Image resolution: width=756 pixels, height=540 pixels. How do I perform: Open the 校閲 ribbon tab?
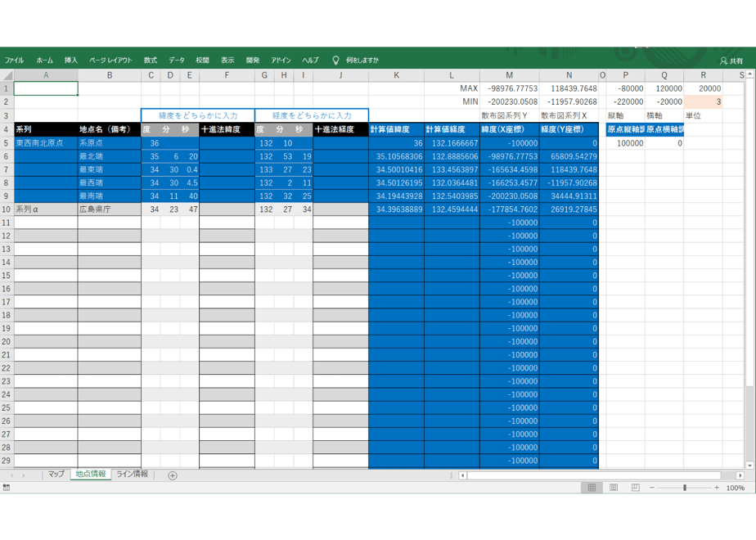click(x=203, y=61)
